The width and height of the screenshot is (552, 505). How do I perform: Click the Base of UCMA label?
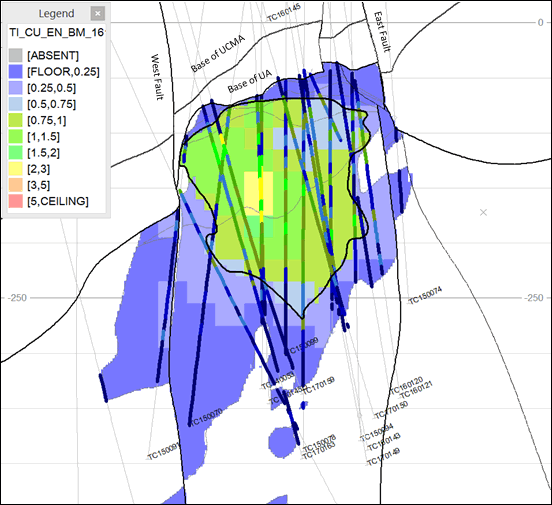218,54
